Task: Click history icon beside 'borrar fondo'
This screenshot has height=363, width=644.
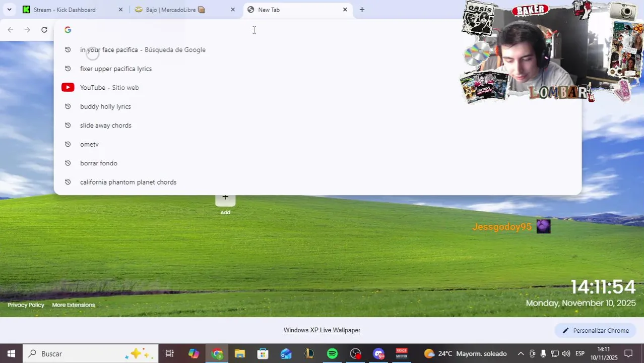Action: [68, 163]
